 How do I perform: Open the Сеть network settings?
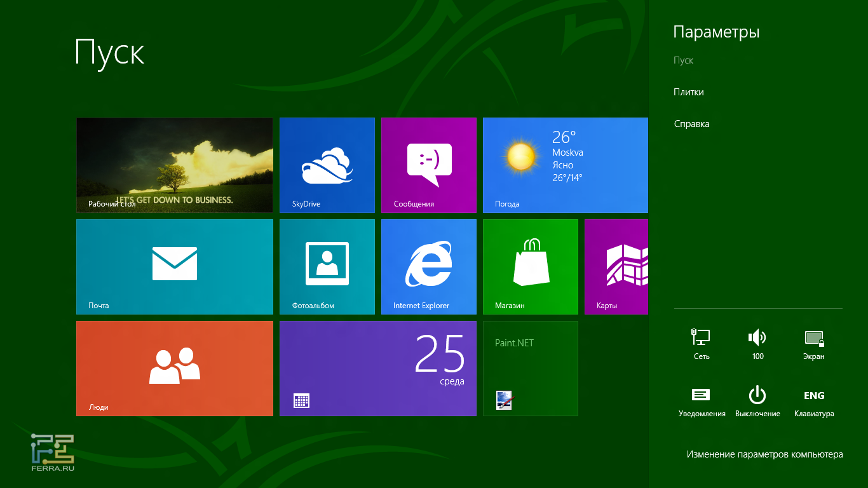[701, 344]
